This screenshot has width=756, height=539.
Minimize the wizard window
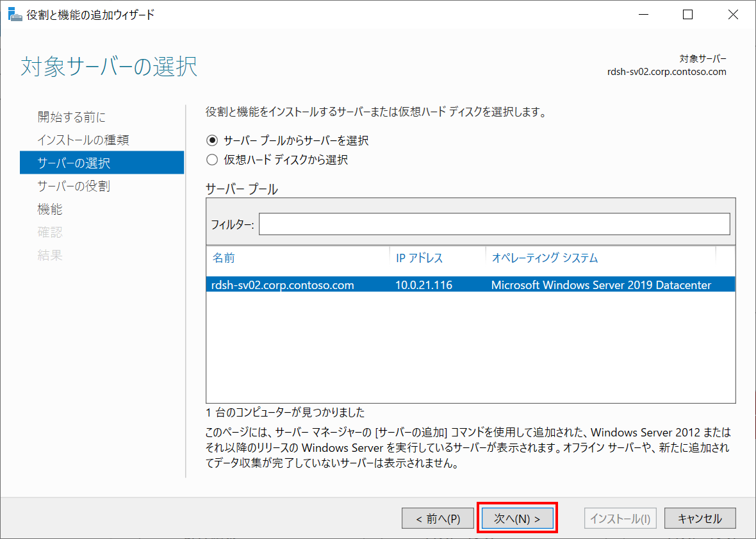[643, 14]
